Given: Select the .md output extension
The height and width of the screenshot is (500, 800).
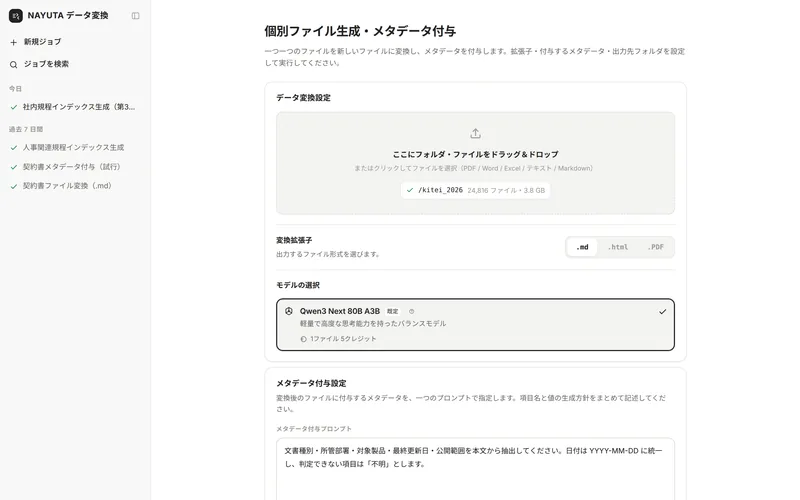Looking at the screenshot, I should pyautogui.click(x=582, y=247).
